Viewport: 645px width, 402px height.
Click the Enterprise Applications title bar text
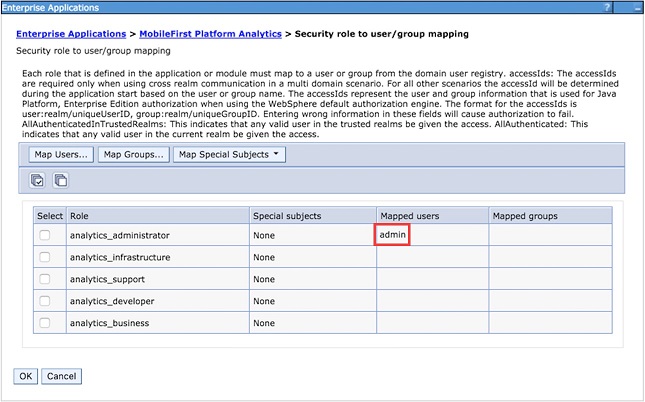[50, 7]
